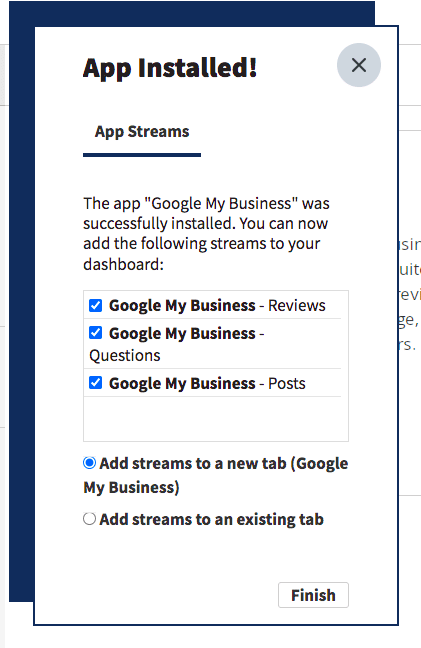Click the Reviews stream label text

pyautogui.click(x=297, y=305)
